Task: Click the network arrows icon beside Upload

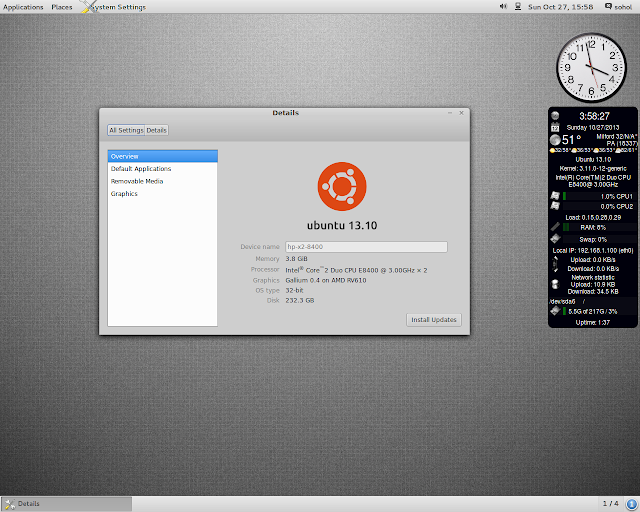Action: [555, 264]
